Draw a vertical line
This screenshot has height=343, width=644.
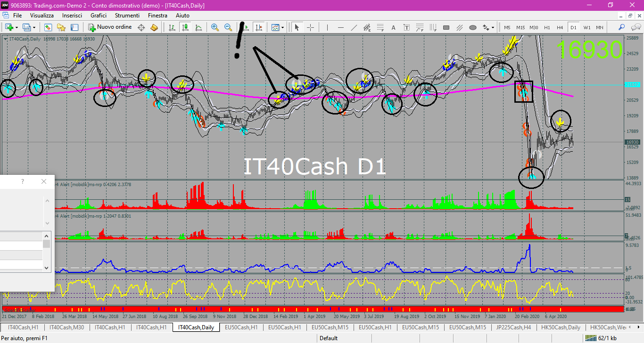click(328, 27)
